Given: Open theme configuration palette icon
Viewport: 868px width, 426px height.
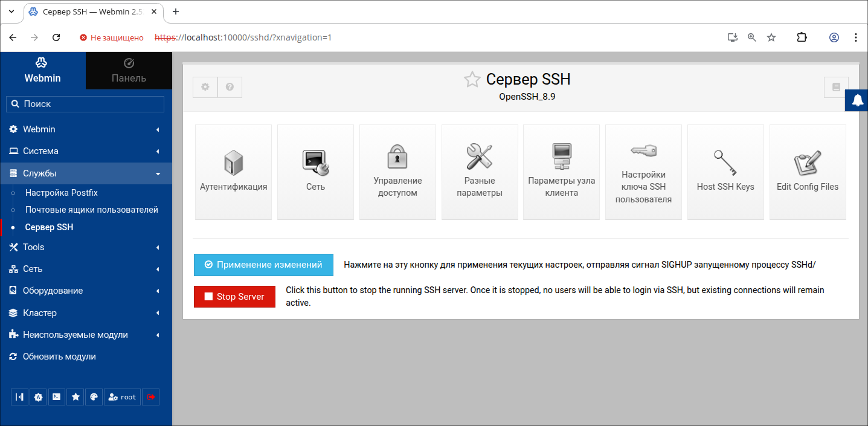Looking at the screenshot, I should 94,397.
